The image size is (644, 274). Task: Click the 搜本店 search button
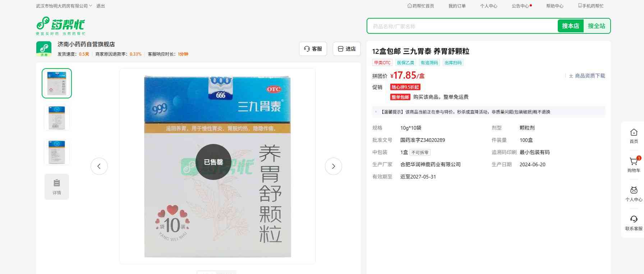click(570, 26)
